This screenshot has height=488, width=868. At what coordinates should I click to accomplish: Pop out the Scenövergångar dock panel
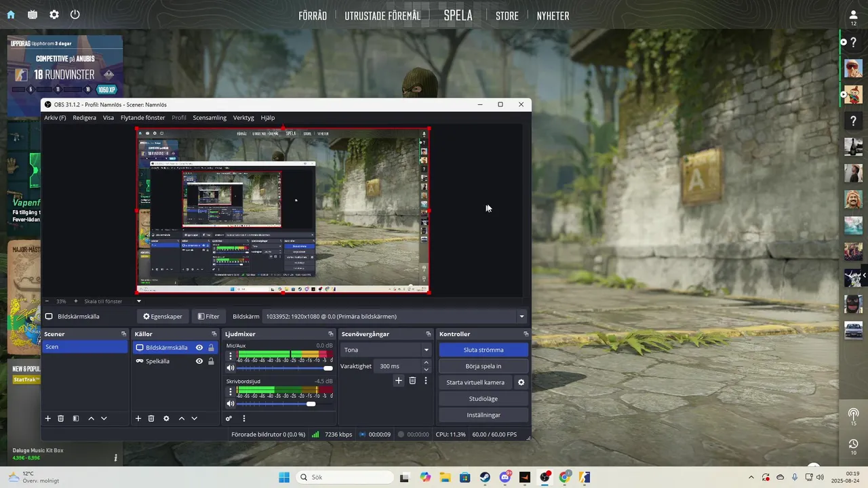click(x=428, y=334)
